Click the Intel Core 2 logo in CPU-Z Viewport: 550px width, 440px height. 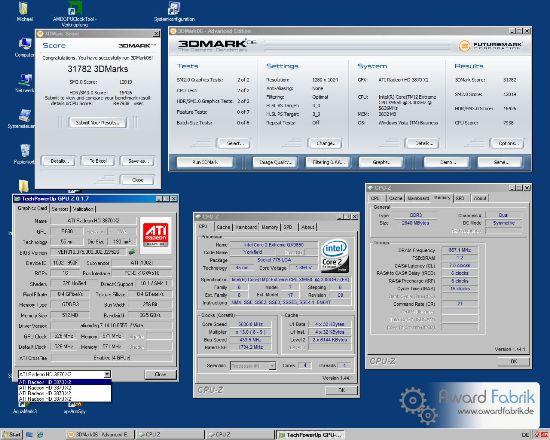[335, 255]
